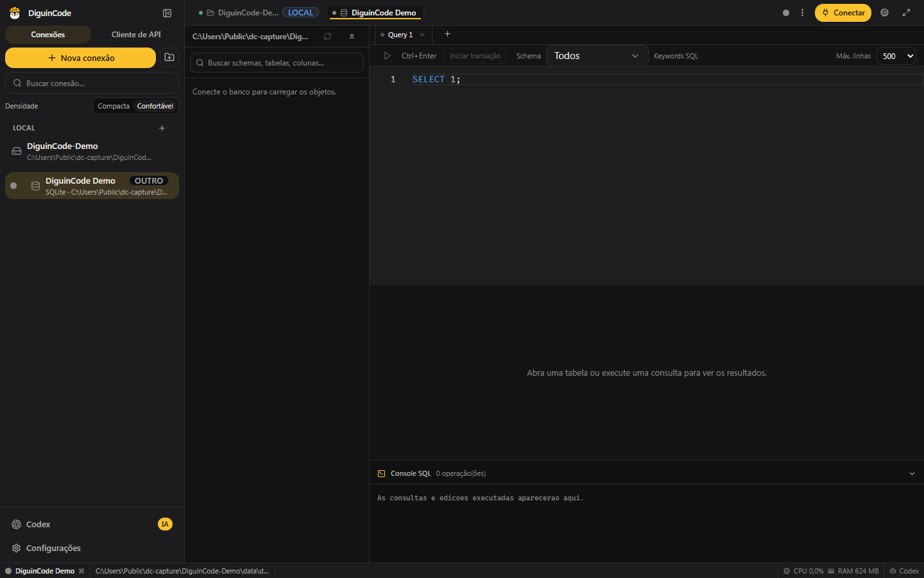Click the SQLite database icon for DiguinCode Demo
Image resolution: width=924 pixels, height=578 pixels.
(35, 186)
